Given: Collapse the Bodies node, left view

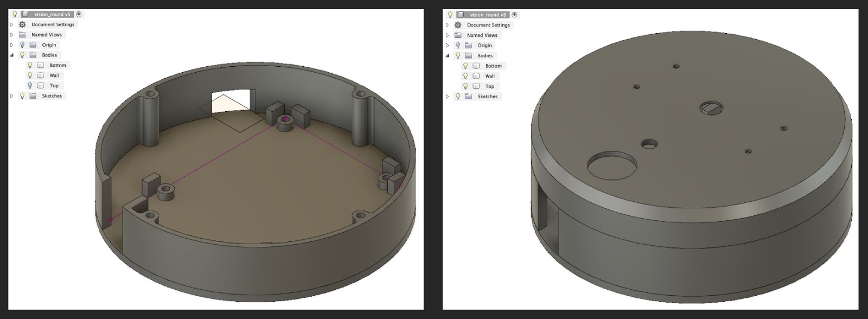Looking at the screenshot, I should click(12, 55).
